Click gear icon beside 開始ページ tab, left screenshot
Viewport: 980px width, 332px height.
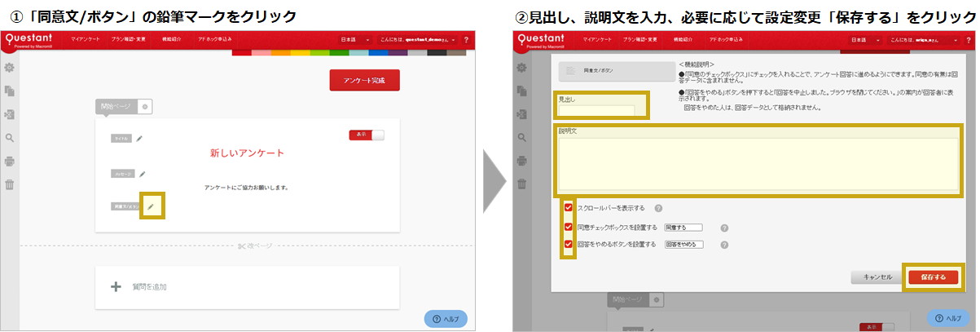[144, 107]
